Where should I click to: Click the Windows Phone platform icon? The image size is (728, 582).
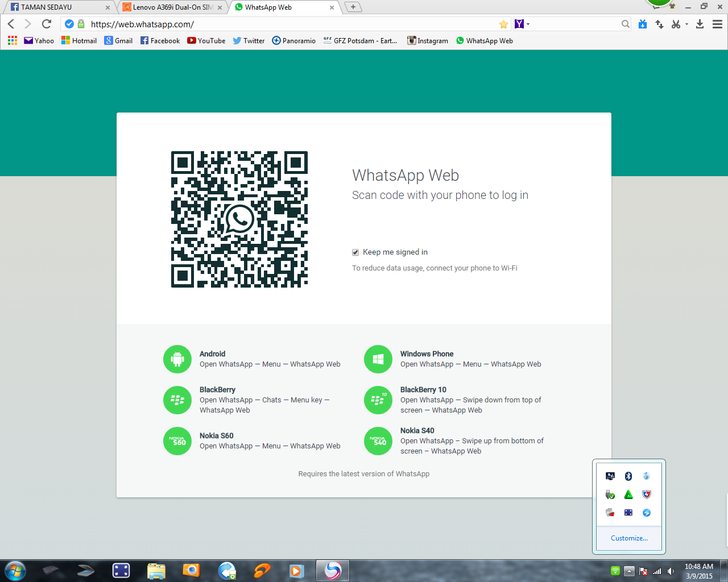[378, 359]
